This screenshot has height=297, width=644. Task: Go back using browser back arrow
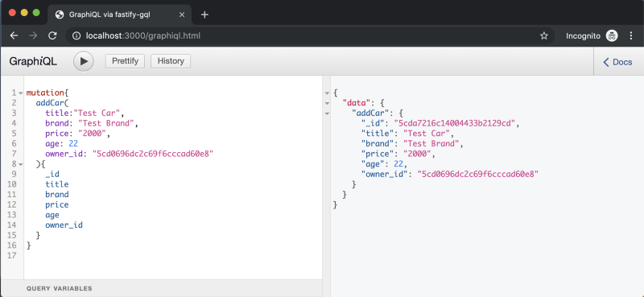pos(14,35)
